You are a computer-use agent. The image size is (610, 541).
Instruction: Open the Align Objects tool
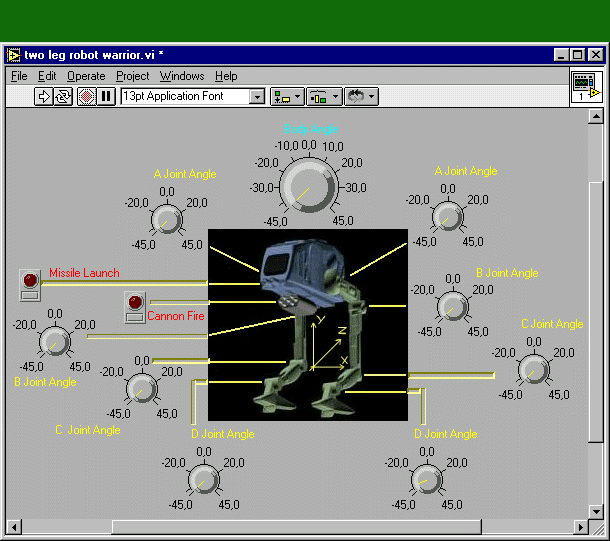287,96
